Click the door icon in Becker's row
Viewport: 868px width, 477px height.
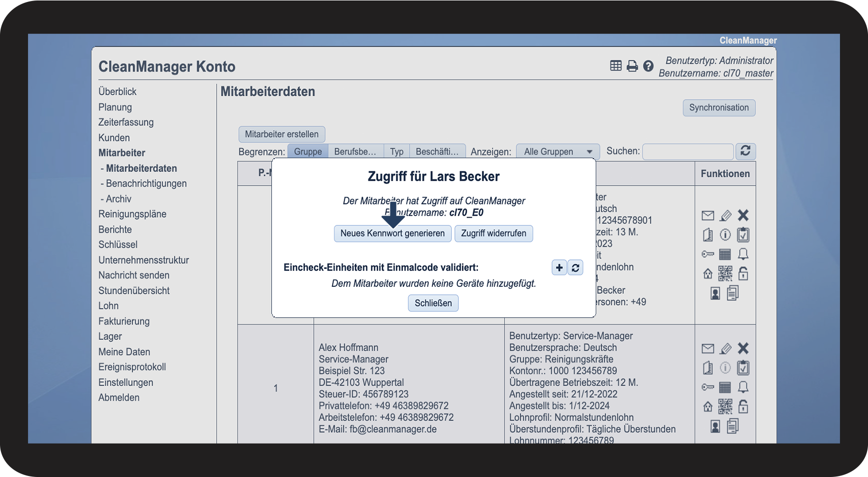tap(707, 235)
